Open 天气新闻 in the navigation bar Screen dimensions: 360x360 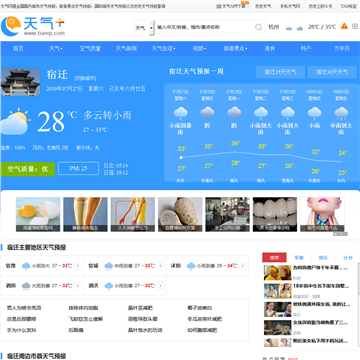click(x=126, y=49)
